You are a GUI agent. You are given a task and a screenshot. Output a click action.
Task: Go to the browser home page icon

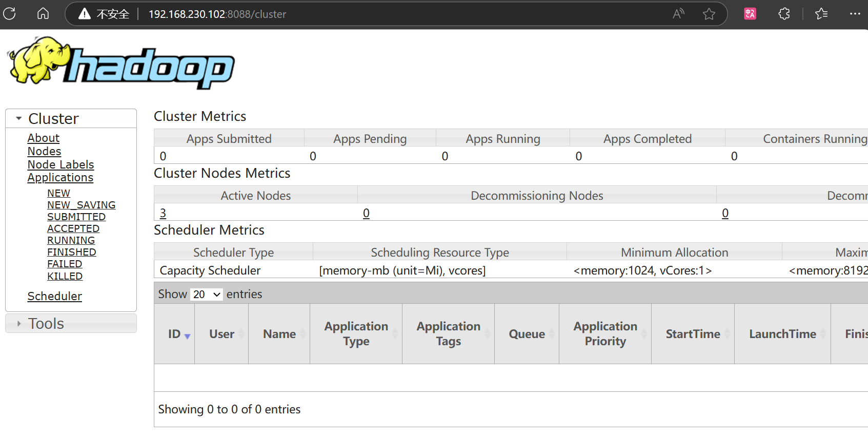(43, 14)
